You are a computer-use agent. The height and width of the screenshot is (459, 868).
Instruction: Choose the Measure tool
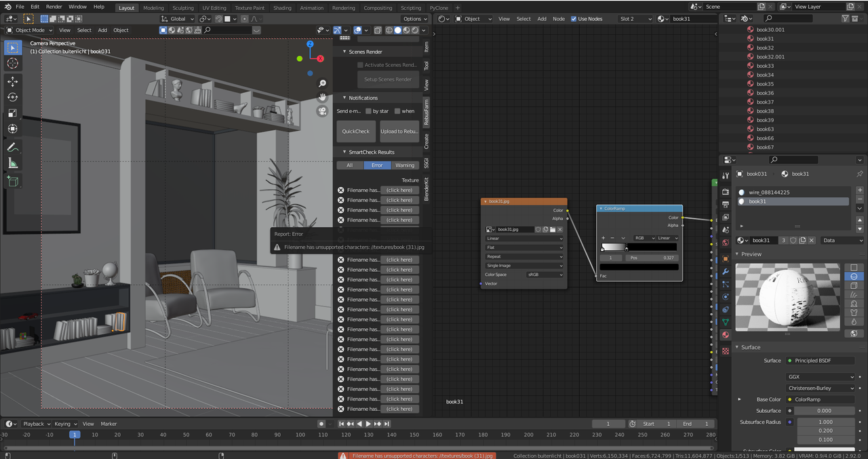click(x=12, y=163)
